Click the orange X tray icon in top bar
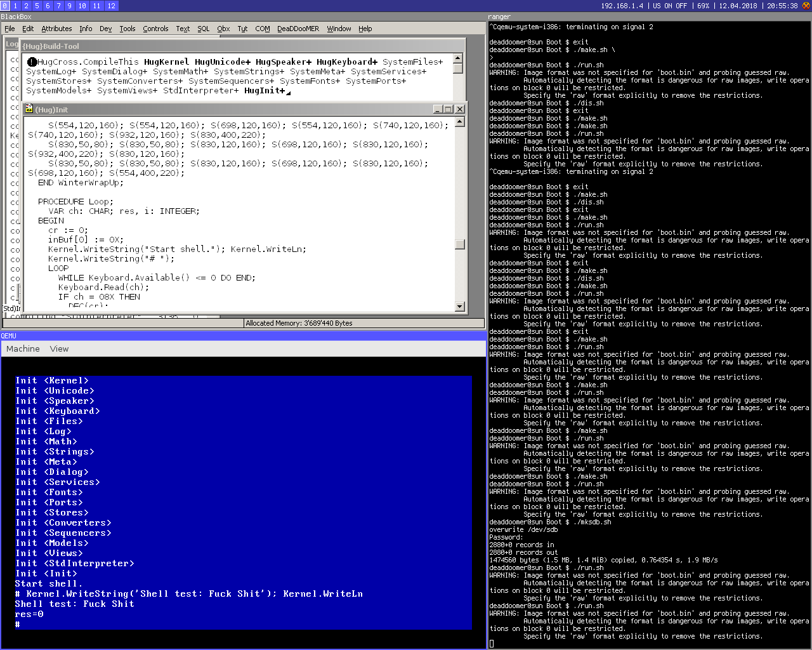 (x=806, y=6)
